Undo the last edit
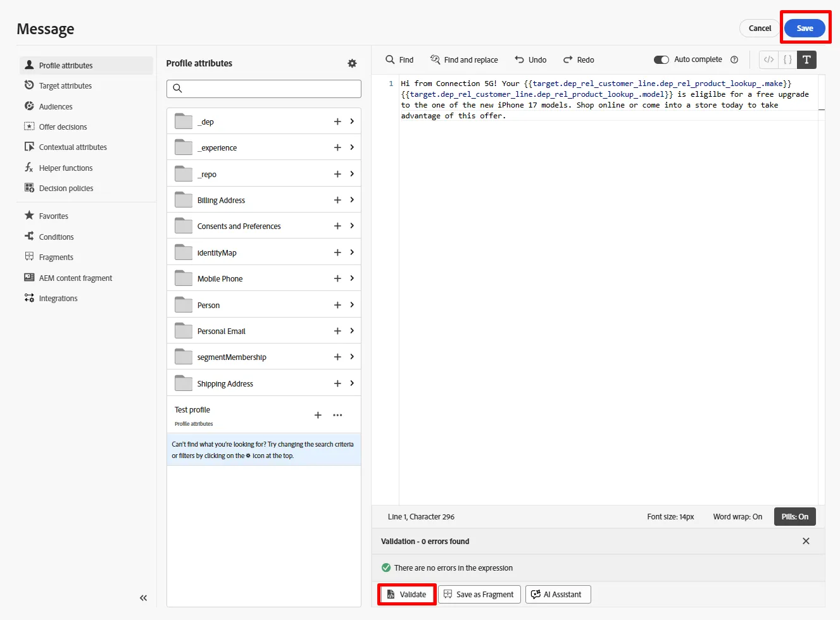 coord(530,59)
